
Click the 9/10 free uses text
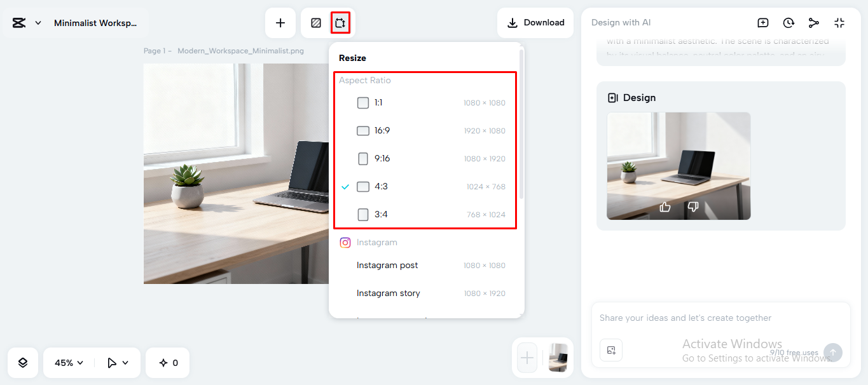pyautogui.click(x=794, y=353)
